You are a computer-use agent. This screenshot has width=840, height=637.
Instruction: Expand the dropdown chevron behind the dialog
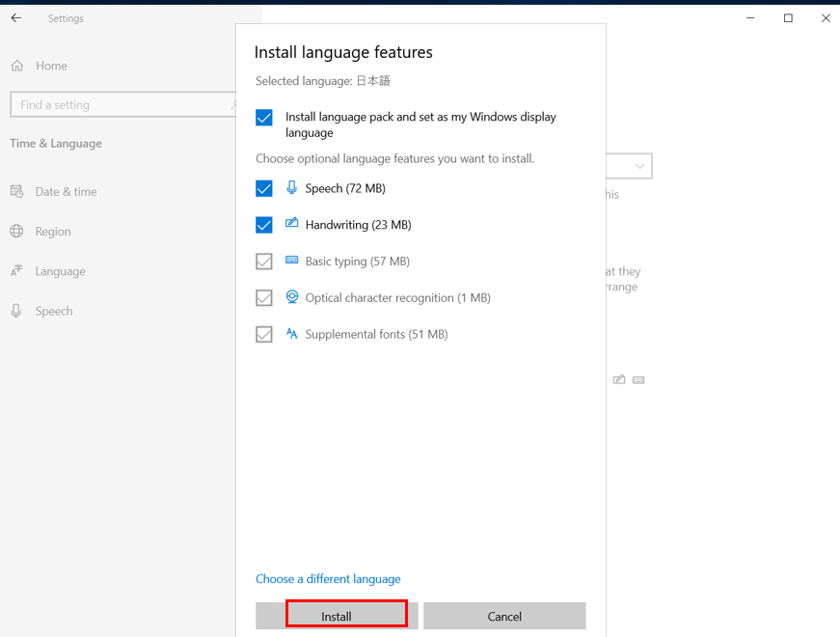pyautogui.click(x=639, y=166)
